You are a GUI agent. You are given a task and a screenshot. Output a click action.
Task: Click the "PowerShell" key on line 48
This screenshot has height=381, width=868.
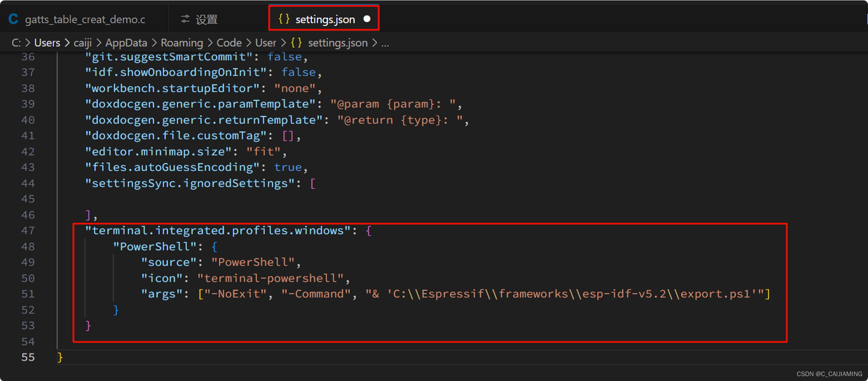coord(155,247)
